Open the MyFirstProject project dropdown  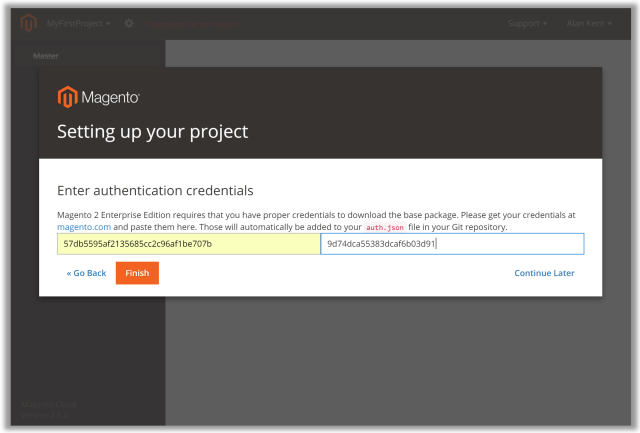(78, 23)
